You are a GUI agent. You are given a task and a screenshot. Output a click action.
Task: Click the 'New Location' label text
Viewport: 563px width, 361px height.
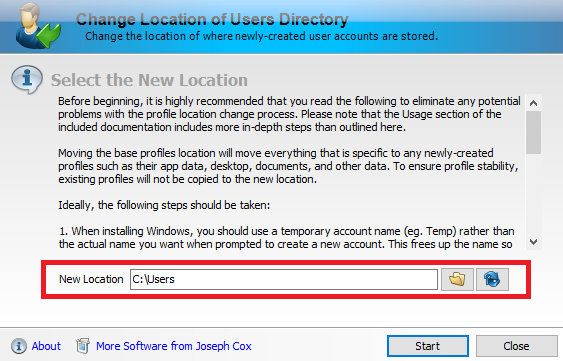(x=91, y=279)
